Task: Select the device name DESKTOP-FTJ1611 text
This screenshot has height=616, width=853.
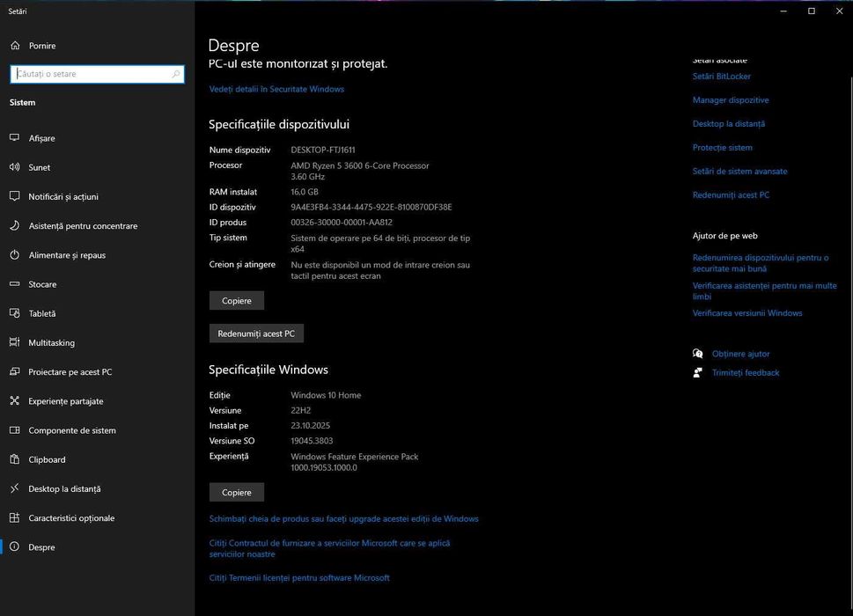Action: 322,150
